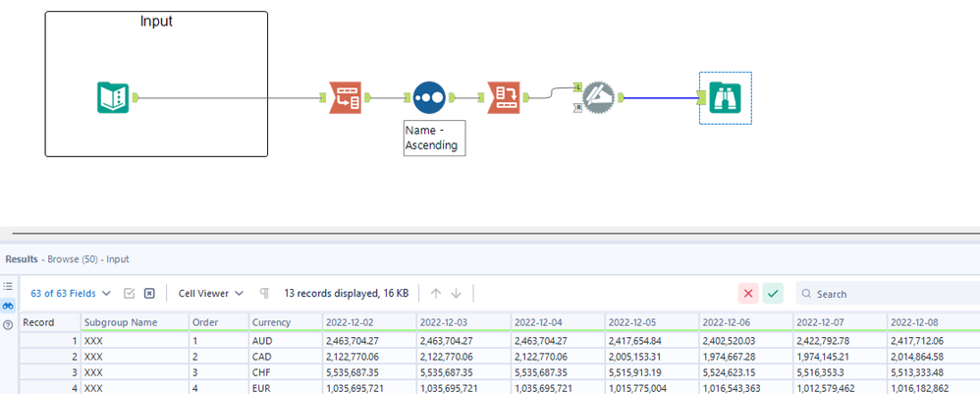Click the down arrow record navigation
Viewport: 980px width, 394px height.
pos(457,294)
